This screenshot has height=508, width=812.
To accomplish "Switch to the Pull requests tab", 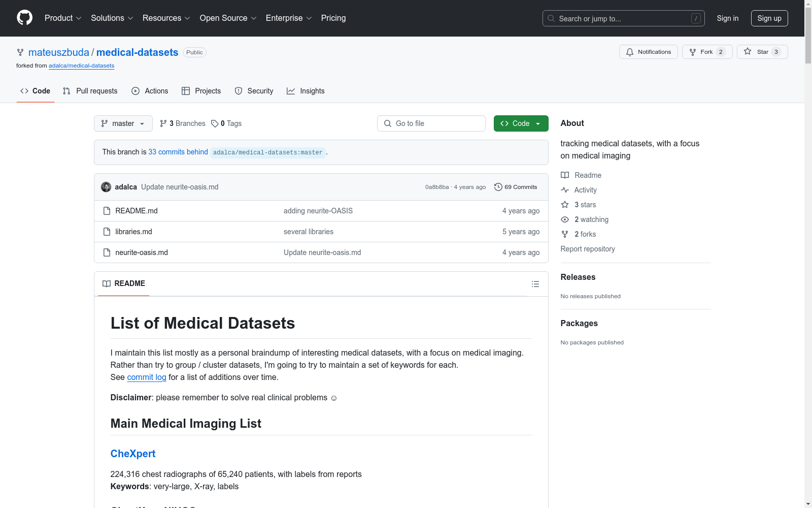I will [90, 91].
